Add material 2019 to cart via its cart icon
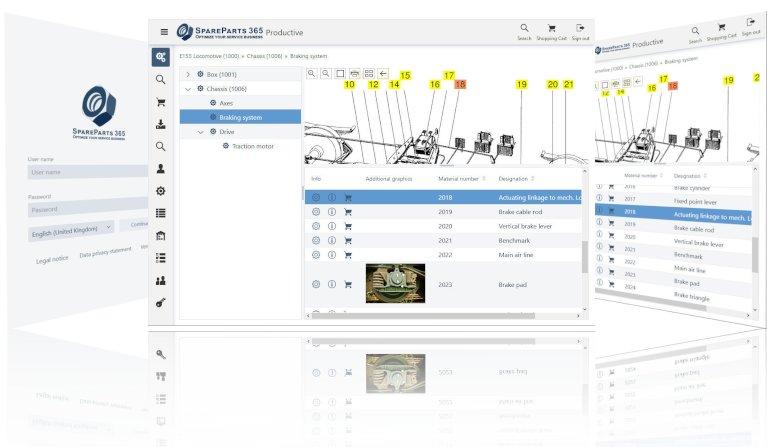This screenshot has height=447, width=767. coord(347,212)
